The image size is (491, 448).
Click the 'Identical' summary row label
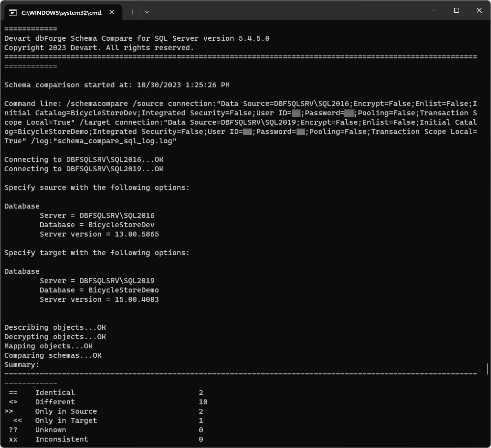[55, 393]
